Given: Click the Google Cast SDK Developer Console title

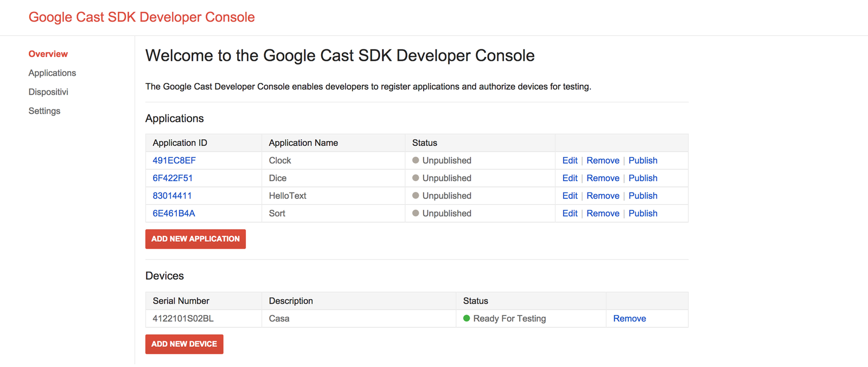Looking at the screenshot, I should (x=142, y=17).
